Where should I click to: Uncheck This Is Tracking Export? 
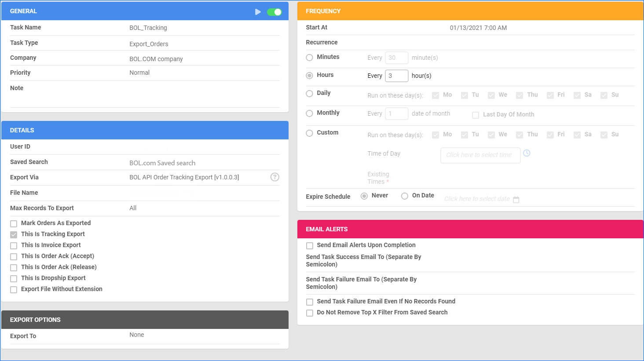click(13, 234)
